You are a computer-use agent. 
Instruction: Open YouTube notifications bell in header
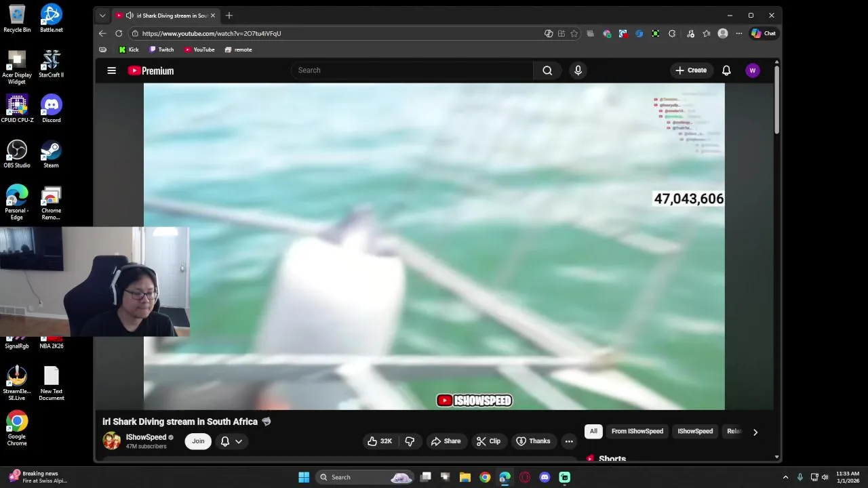(726, 70)
